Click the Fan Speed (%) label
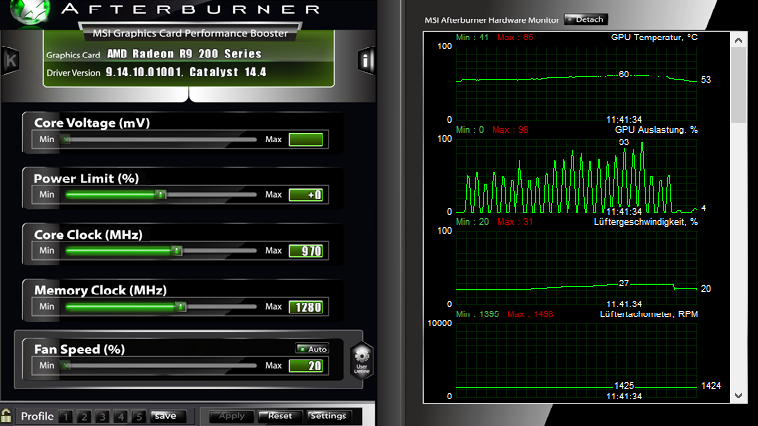758x426 pixels. tap(79, 349)
